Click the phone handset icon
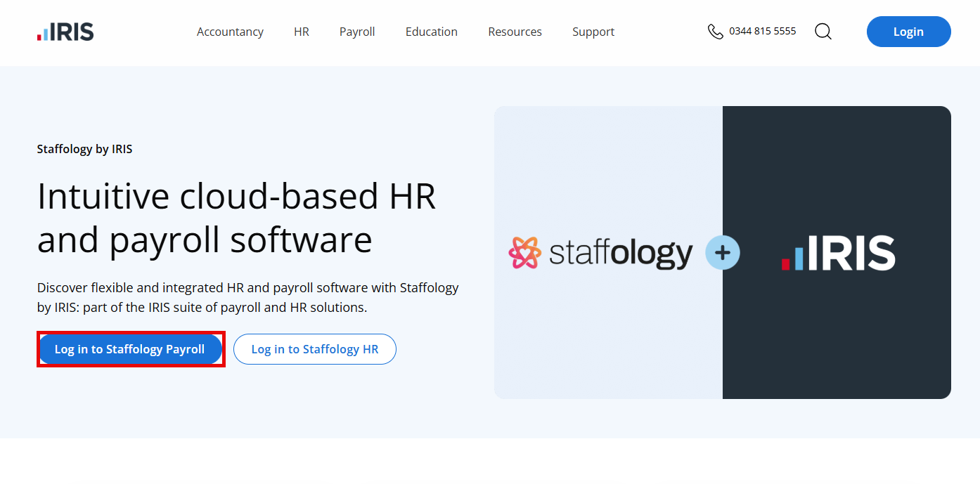This screenshot has height=484, width=980. (716, 32)
